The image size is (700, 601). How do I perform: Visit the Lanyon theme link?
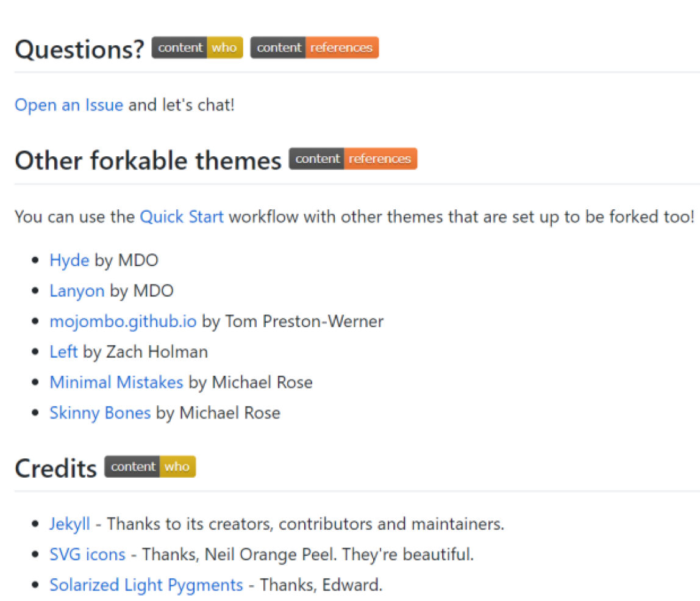click(77, 291)
